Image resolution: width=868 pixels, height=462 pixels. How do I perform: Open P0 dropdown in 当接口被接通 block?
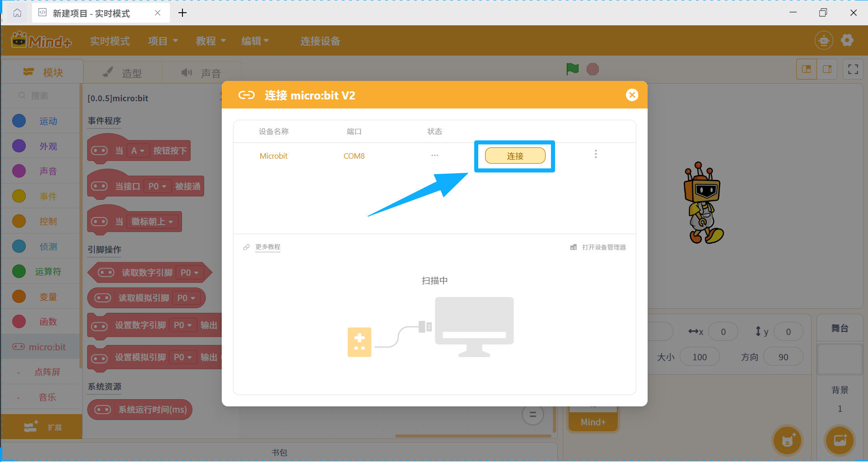[157, 186]
